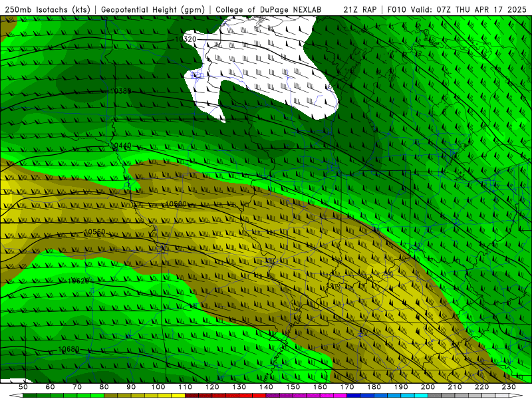The height and width of the screenshot is (399, 532).
Task: Click the 120 value on the color scale
Action: coord(212,387)
